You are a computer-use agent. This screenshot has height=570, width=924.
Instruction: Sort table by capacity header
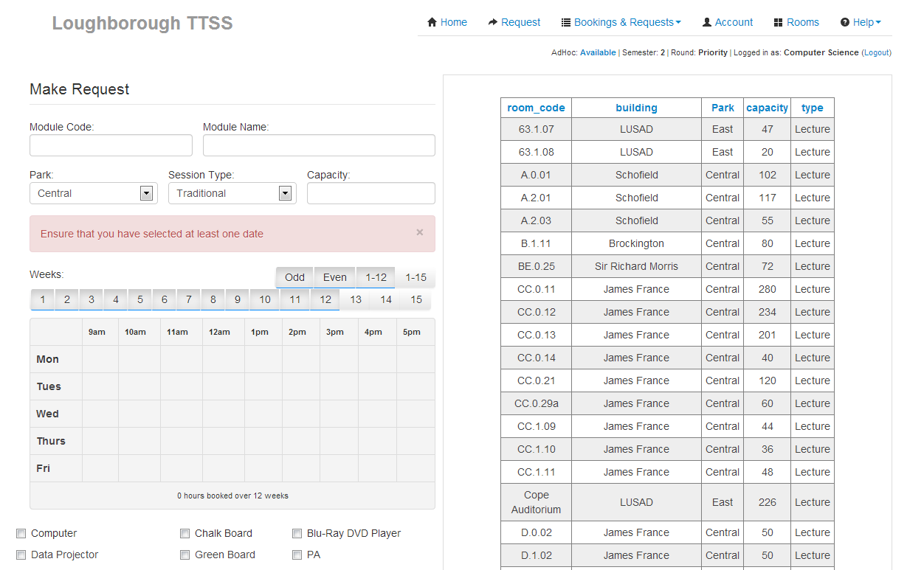[x=768, y=108]
